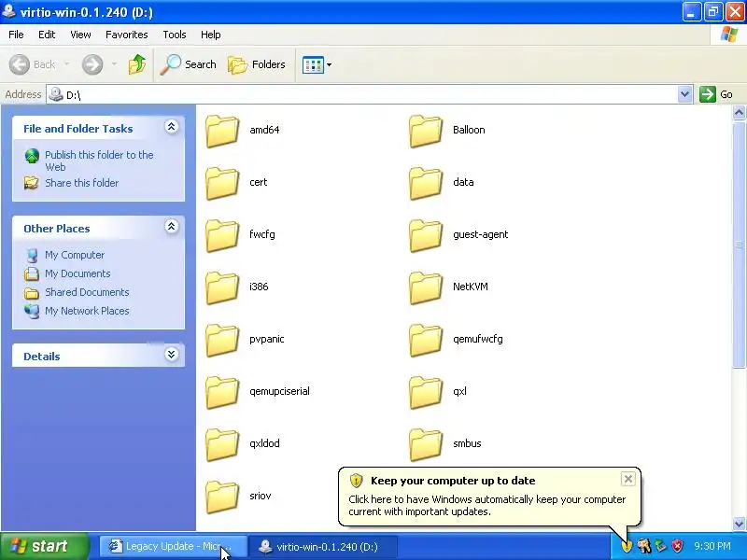Select the qxldod folder icon
This screenshot has width=747, height=560.
222,445
